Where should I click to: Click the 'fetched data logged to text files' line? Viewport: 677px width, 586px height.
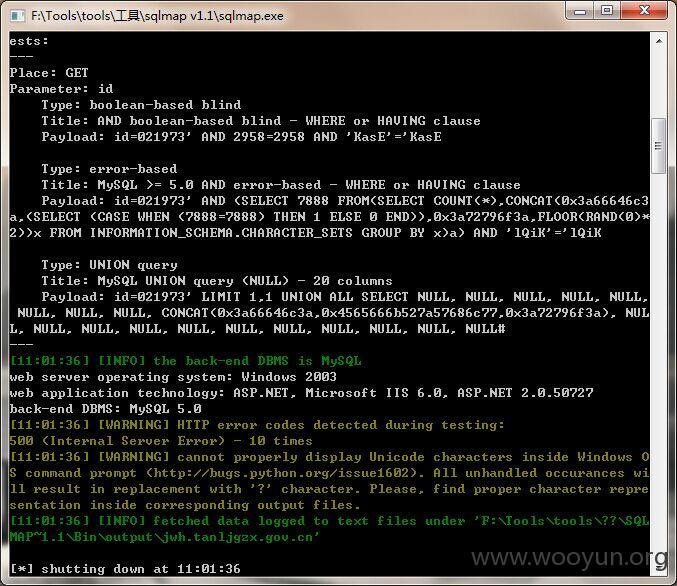(x=329, y=521)
